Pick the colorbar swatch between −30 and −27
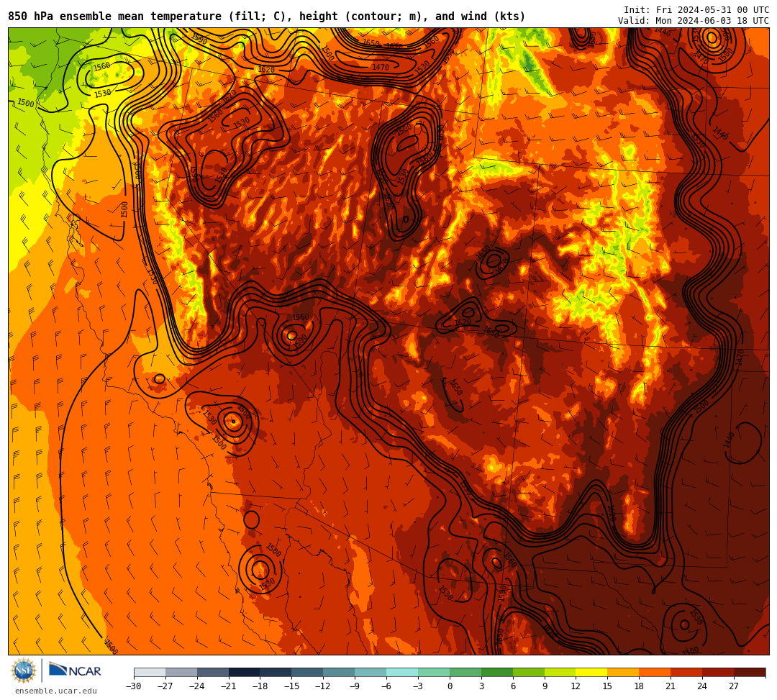The height and width of the screenshot is (700, 777). 150,672
